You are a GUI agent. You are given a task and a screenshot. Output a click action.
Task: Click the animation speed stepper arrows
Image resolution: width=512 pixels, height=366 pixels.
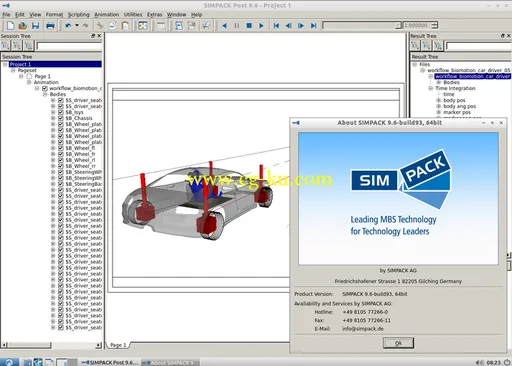coord(434,25)
